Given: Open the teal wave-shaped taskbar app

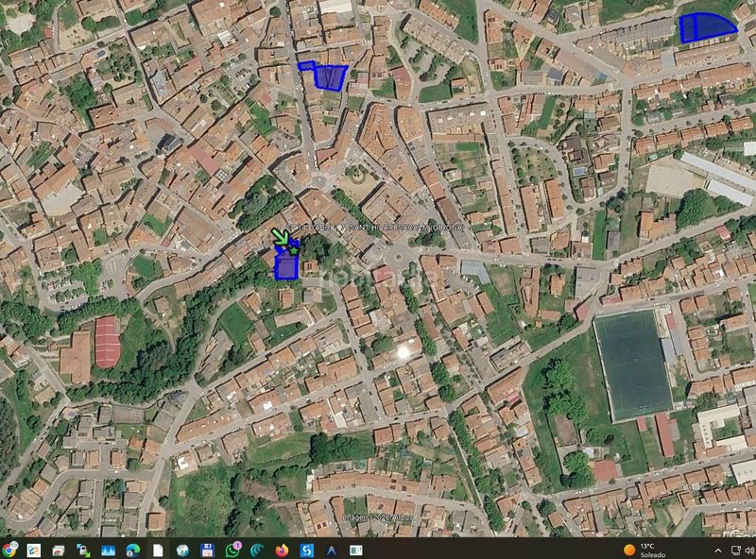Looking at the screenshot, I should (x=257, y=550).
